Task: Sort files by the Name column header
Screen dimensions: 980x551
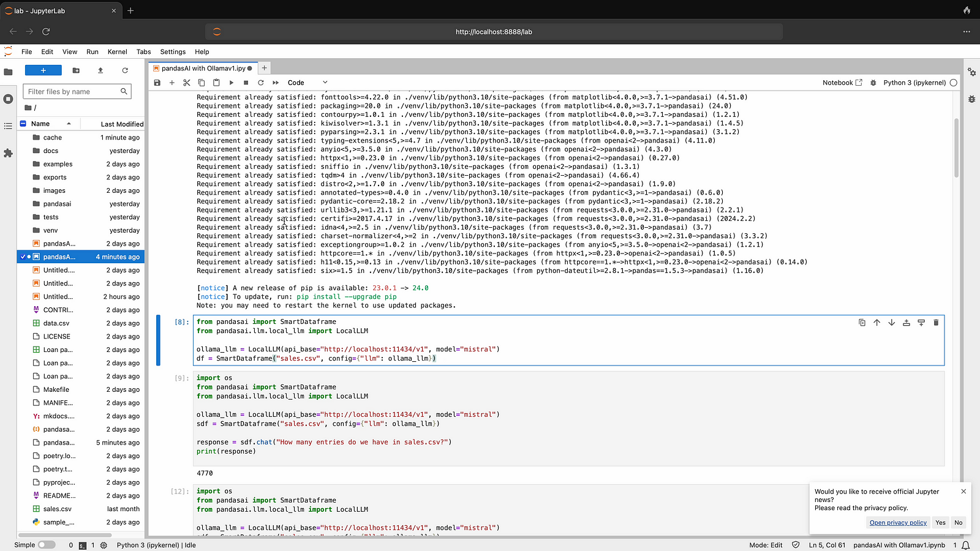Action: [40, 124]
